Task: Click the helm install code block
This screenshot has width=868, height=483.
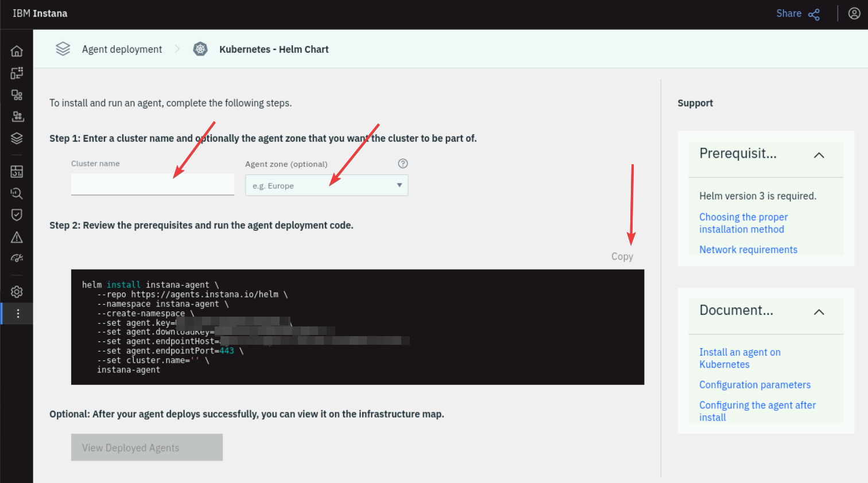Action: (x=358, y=327)
